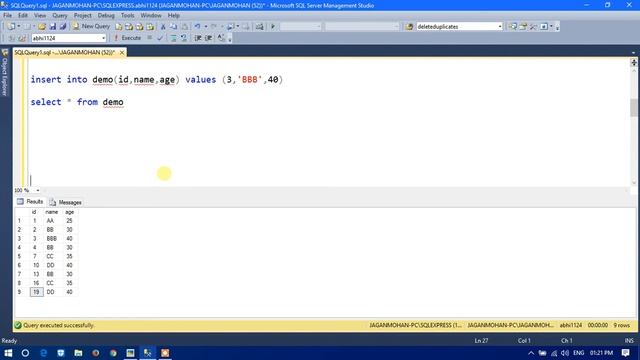Image resolution: width=640 pixels, height=360 pixels.
Task: Open the Window menu
Action: point(151,16)
